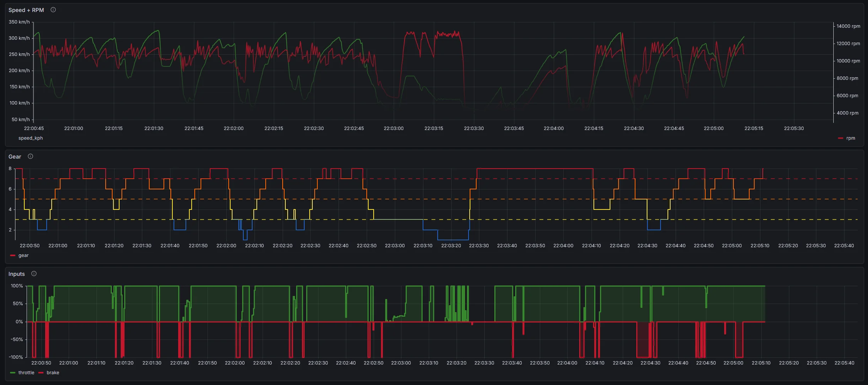
Task: Click the info icon beside Speed + RPM
Action: (x=53, y=10)
